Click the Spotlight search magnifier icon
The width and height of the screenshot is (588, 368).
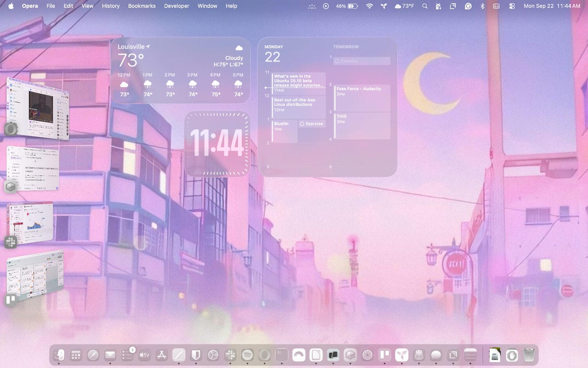[x=425, y=6]
